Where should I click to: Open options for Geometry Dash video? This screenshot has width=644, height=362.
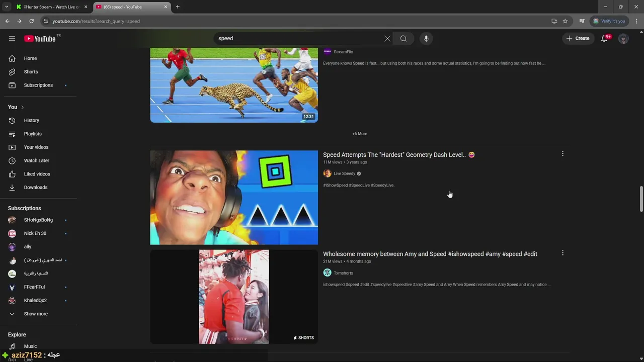[x=562, y=154]
